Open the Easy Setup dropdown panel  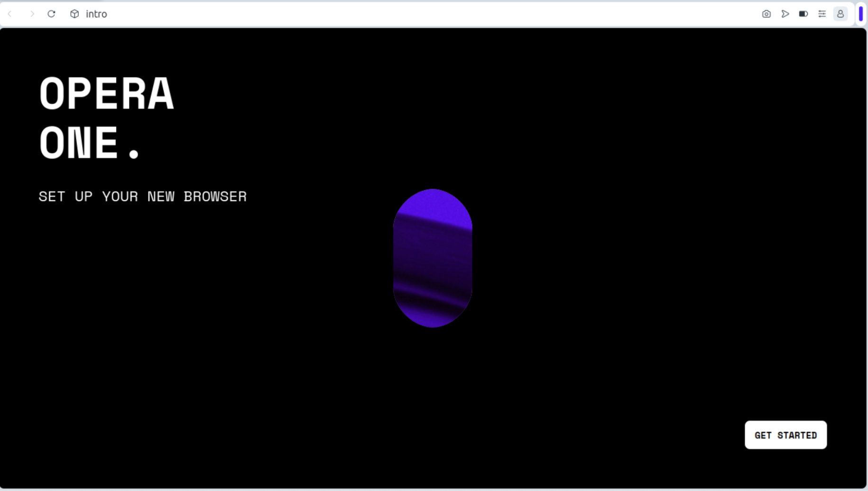click(822, 14)
